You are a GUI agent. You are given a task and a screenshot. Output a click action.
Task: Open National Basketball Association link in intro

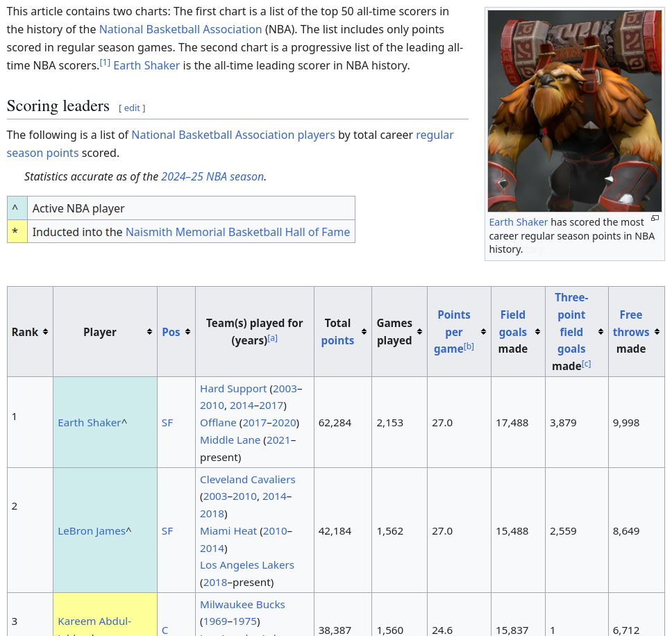point(180,29)
